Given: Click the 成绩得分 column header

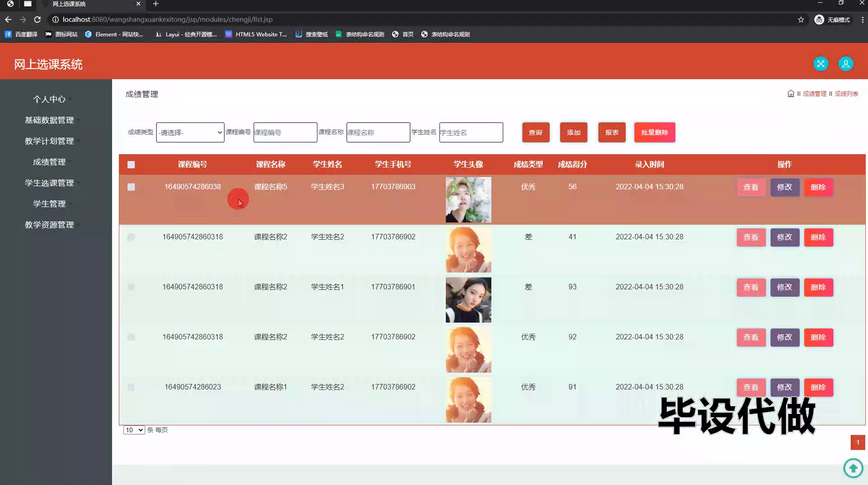Looking at the screenshot, I should [572, 165].
